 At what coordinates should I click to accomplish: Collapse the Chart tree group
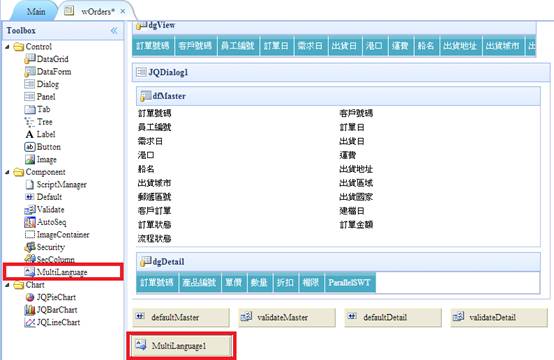tap(7, 285)
